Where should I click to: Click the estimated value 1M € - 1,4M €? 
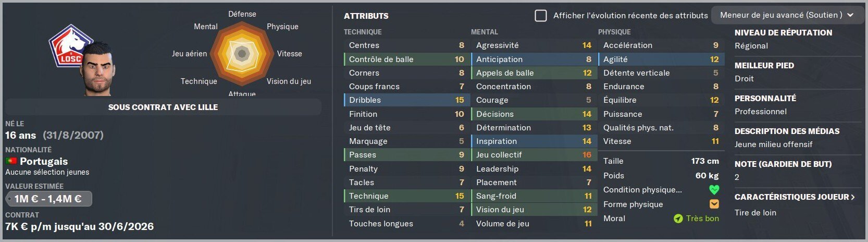[48, 199]
